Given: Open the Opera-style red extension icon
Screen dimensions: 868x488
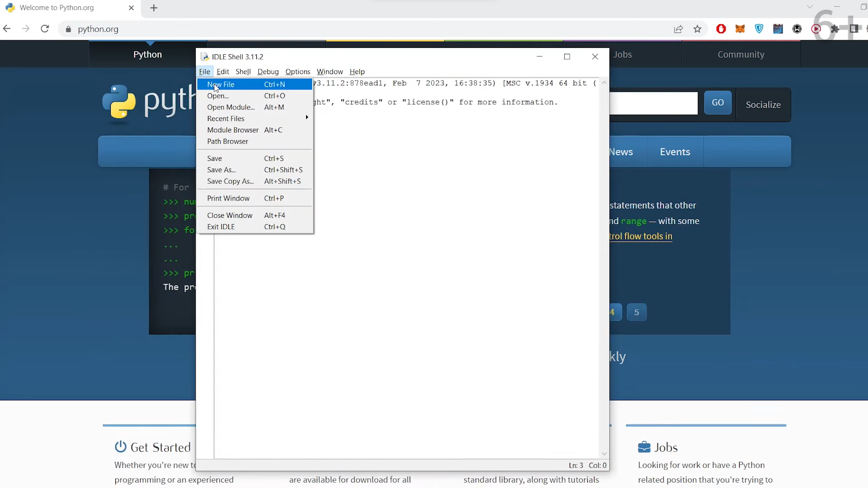Looking at the screenshot, I should pyautogui.click(x=721, y=29).
